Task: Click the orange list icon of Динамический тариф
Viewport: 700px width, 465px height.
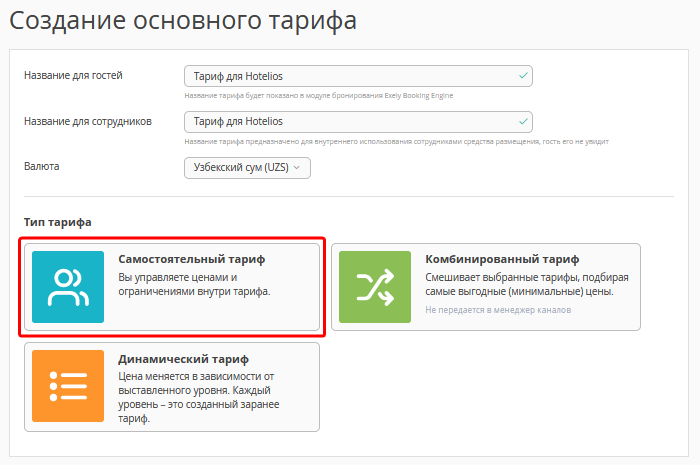Action: (x=68, y=386)
